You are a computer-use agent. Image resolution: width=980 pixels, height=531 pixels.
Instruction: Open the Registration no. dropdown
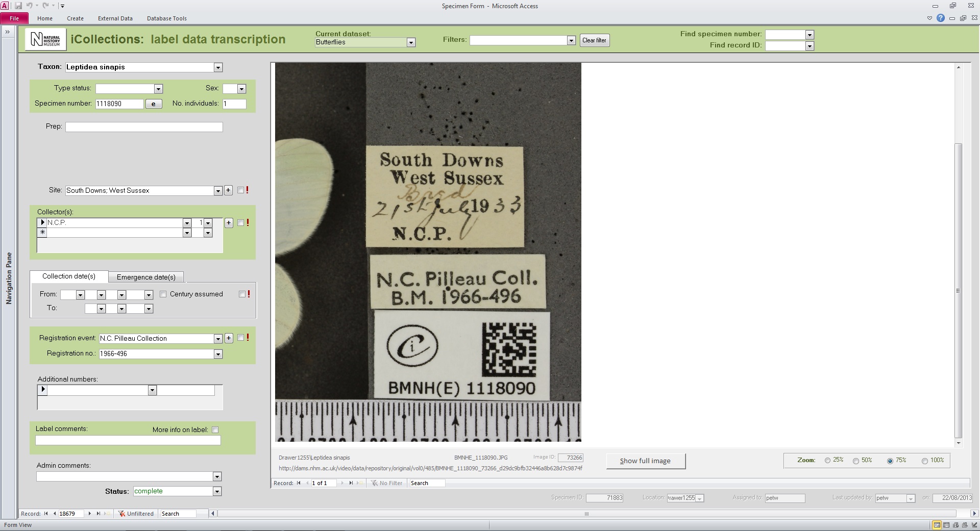(218, 354)
